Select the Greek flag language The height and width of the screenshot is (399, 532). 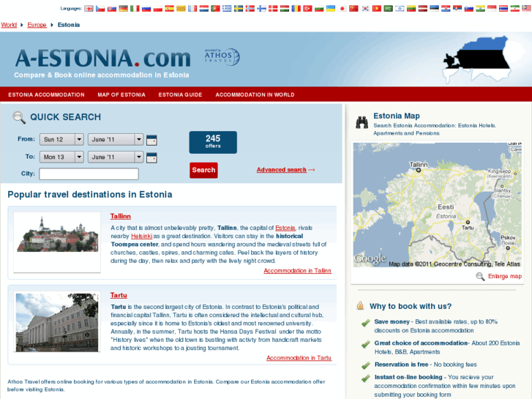[x=228, y=9]
